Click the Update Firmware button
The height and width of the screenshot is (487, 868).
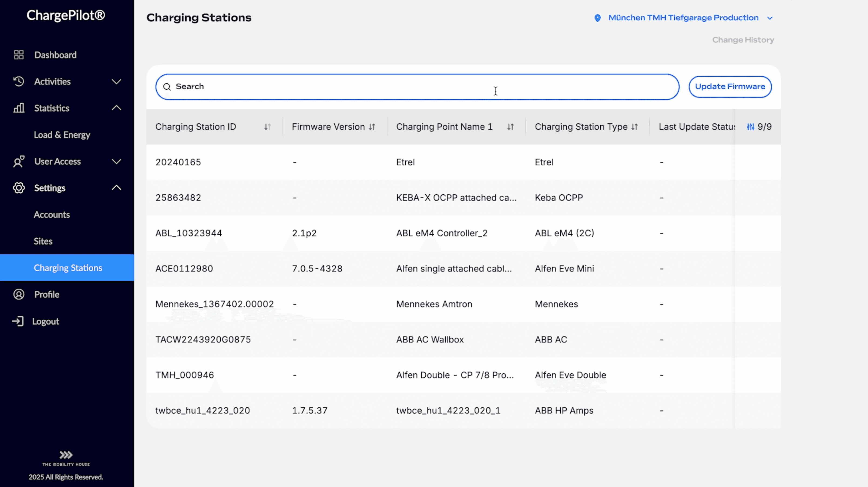730,87
